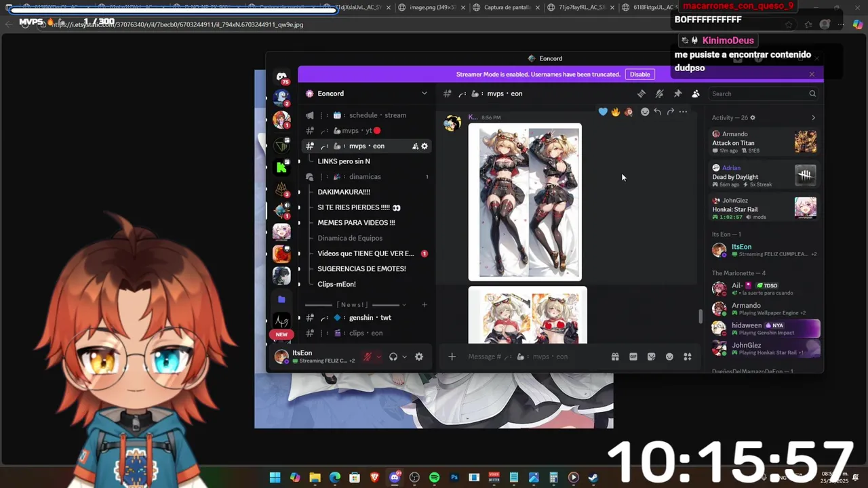Open Photoshop from the taskbar
868x488 pixels.
pyautogui.click(x=454, y=477)
